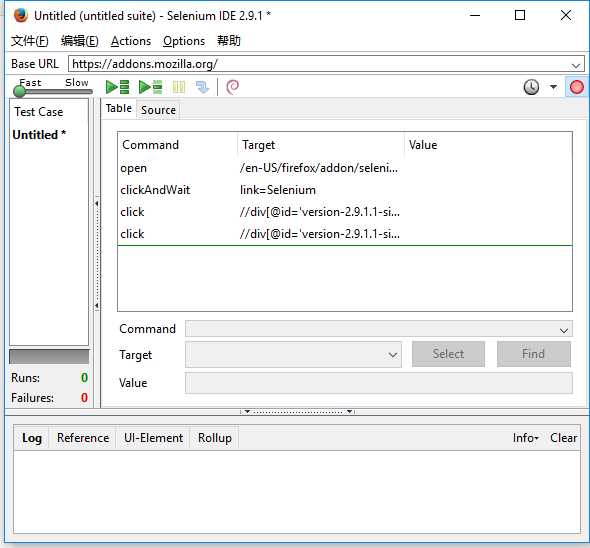The height and width of the screenshot is (548, 590).
Task: Open the Info log level dropdown
Action: point(525,438)
